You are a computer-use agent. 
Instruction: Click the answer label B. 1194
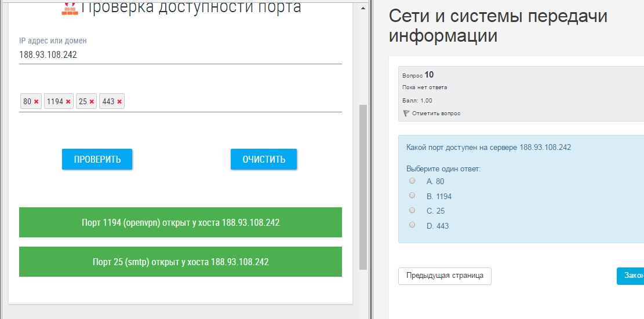[x=439, y=196]
